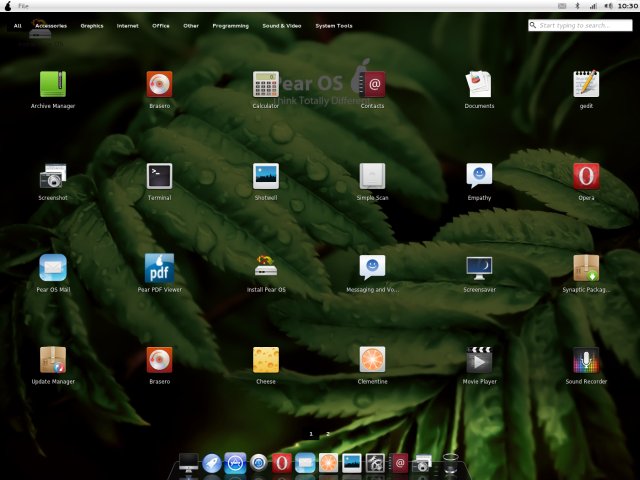Screen dimensions: 640x480
Task: Open the File menu in the top bar
Action: [x=23, y=6]
